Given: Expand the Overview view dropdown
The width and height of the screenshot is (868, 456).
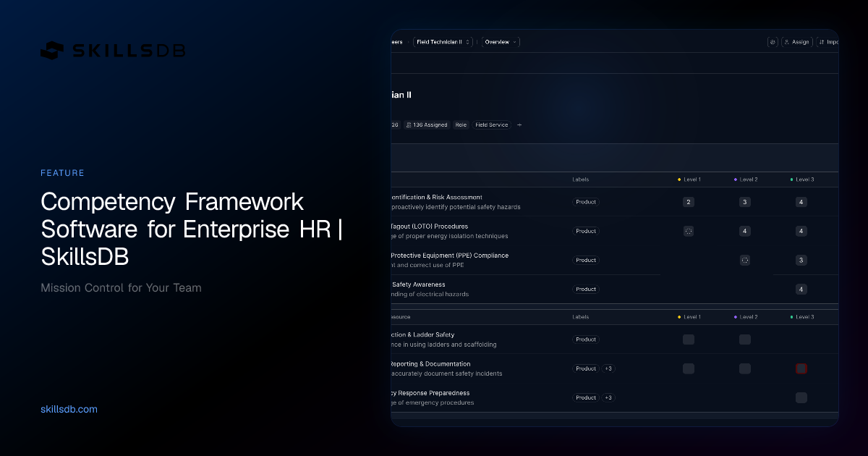Looking at the screenshot, I should tap(501, 42).
